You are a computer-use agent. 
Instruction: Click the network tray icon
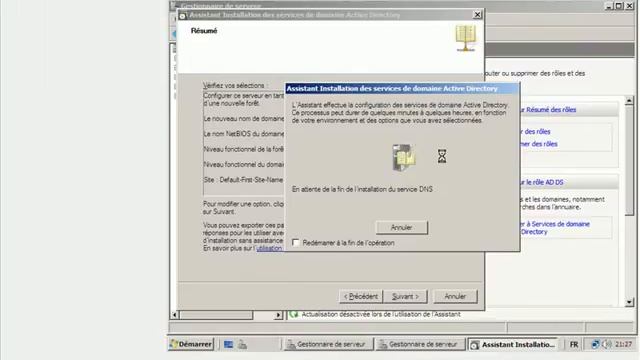[x=595, y=344]
